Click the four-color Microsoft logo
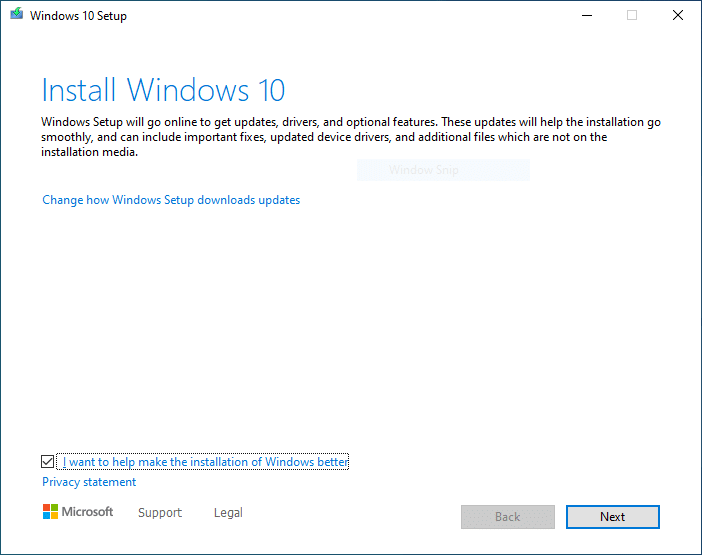This screenshot has width=702, height=555. tap(50, 512)
